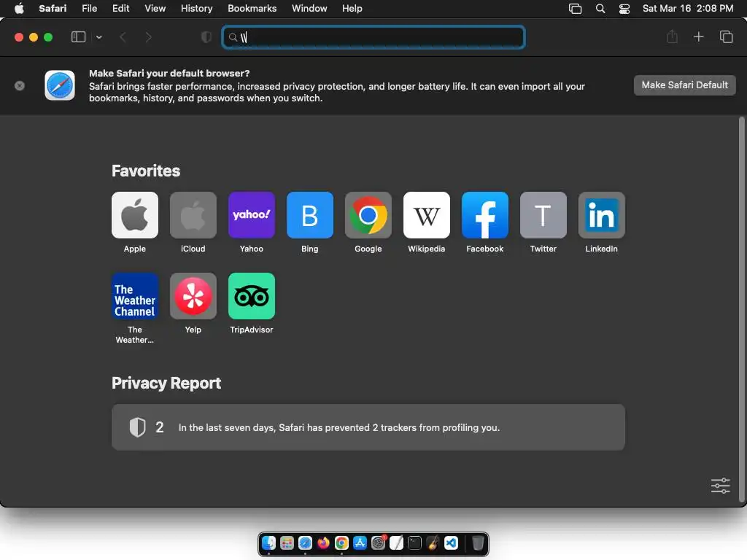747x560 pixels.
Task: Open Finder from the Dock
Action: pos(268,542)
